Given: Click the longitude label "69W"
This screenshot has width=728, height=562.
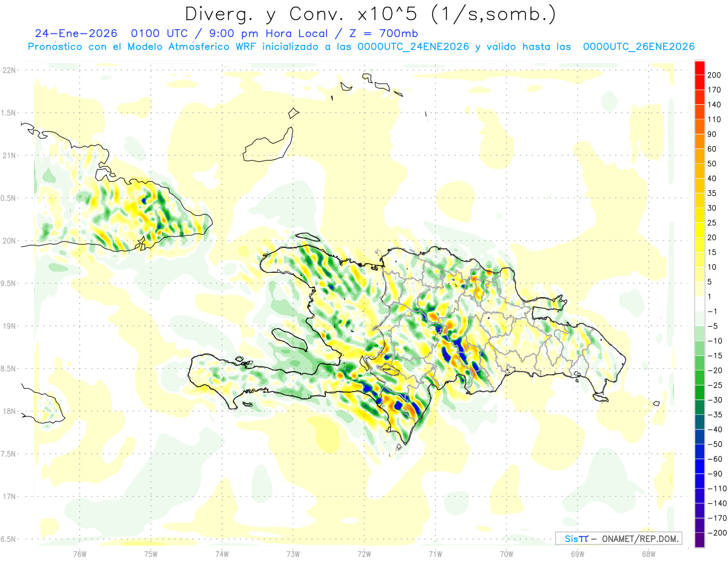Looking at the screenshot, I should click(x=578, y=554).
